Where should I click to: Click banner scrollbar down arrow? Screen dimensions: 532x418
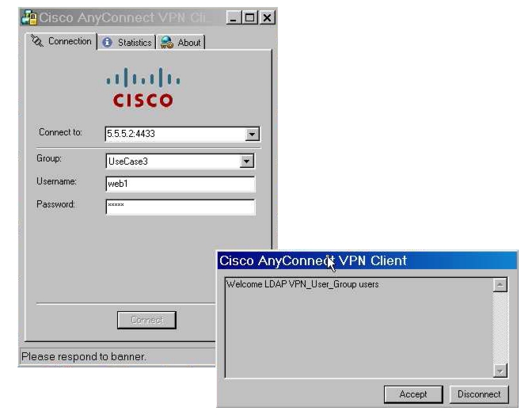coord(500,370)
